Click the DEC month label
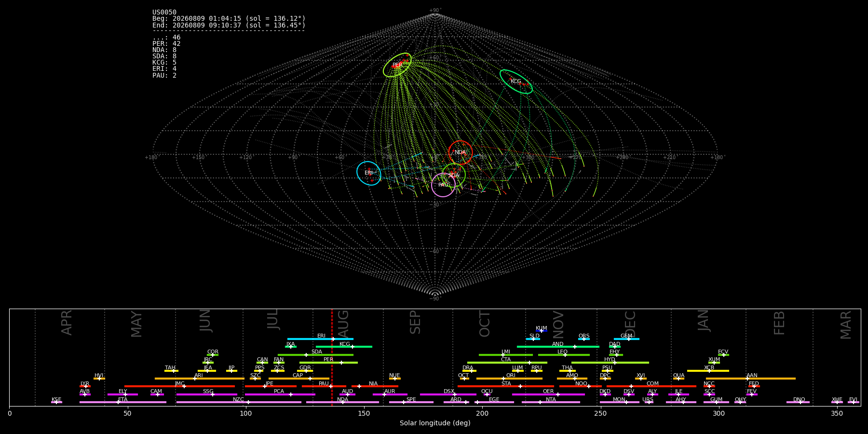 (x=630, y=323)
